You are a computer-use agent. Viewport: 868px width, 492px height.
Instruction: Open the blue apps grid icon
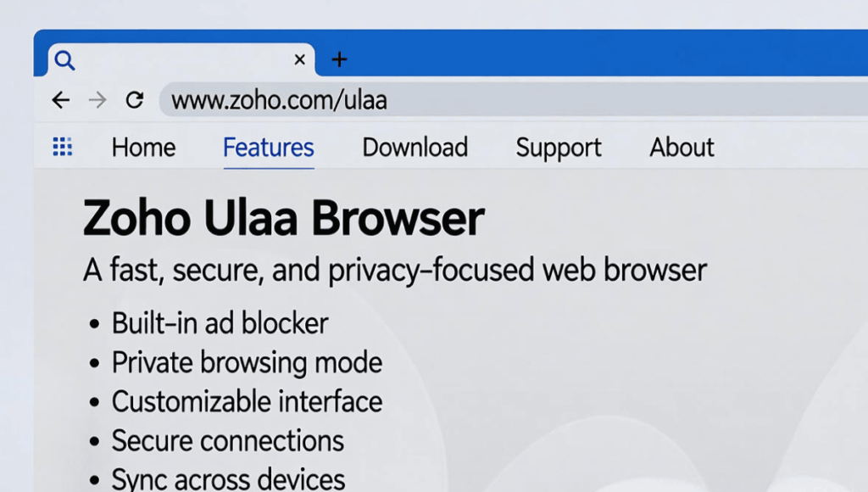coord(62,147)
